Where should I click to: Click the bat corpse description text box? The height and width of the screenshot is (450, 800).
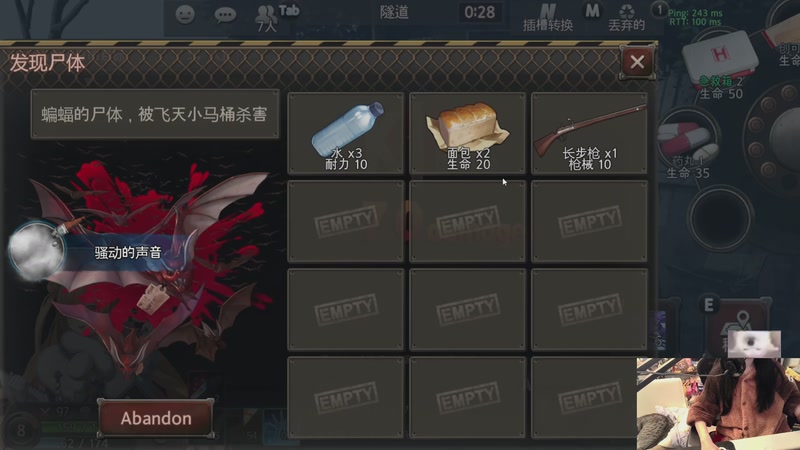155,114
